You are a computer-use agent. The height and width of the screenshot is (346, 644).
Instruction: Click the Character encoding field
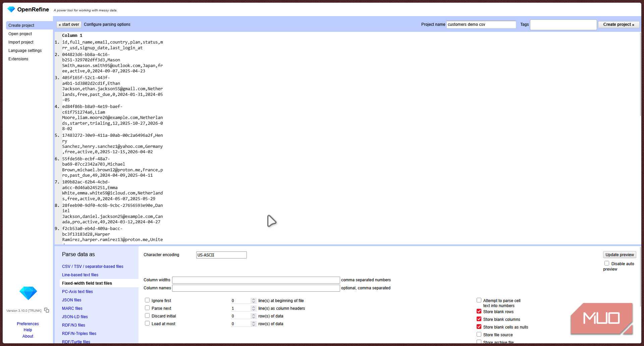coord(221,255)
